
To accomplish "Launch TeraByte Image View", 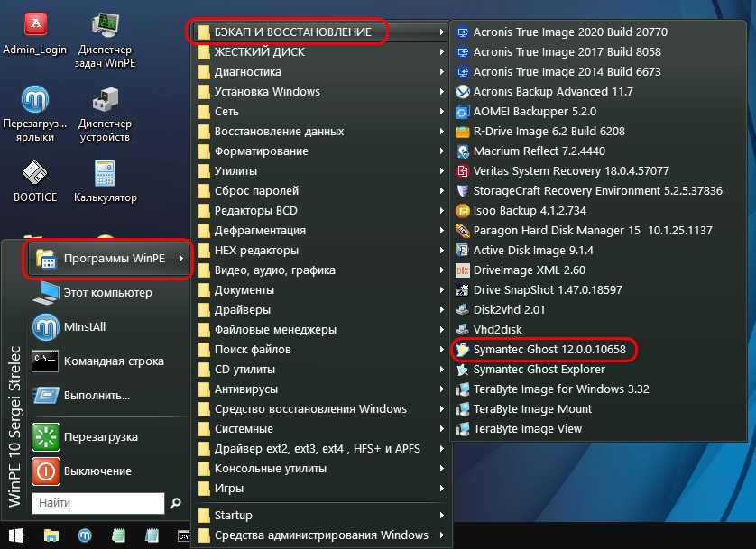I will tap(598, 428).
